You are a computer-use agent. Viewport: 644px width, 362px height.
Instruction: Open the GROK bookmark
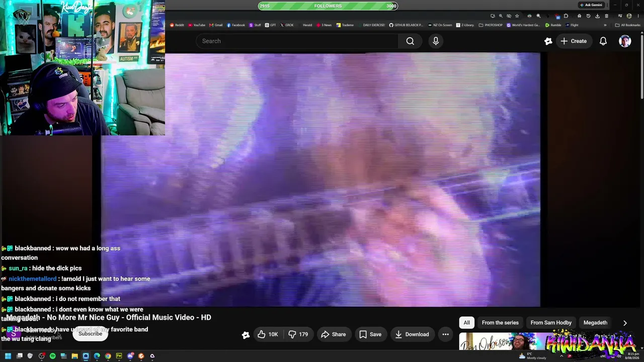coord(287,25)
